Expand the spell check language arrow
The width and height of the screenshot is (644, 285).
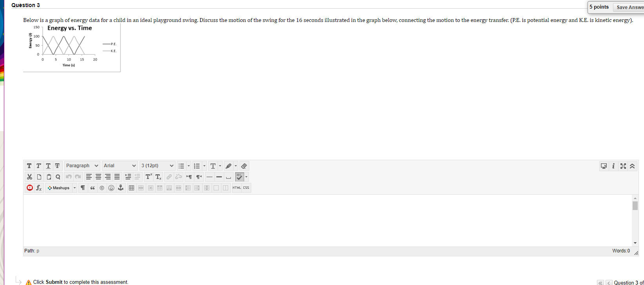coord(246,177)
